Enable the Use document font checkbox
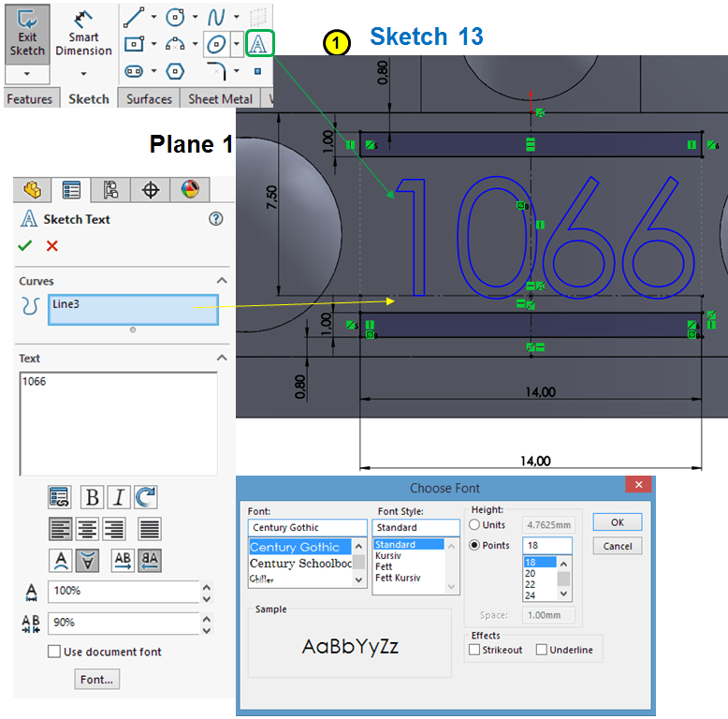This screenshot has height=719, width=728. [54, 652]
